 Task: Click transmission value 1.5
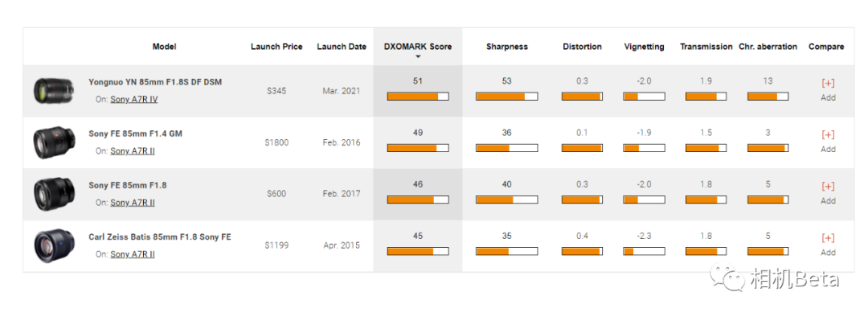(x=706, y=133)
